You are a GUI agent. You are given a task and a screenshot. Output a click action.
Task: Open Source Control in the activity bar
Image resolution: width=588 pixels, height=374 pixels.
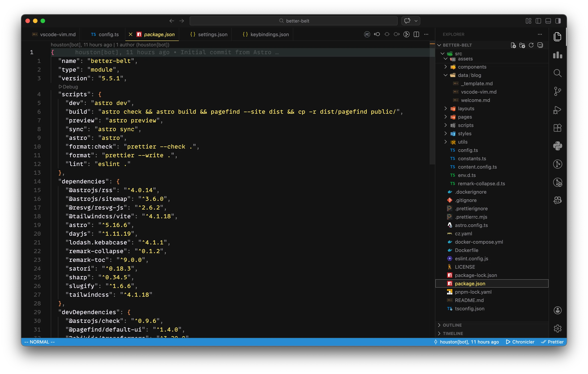[x=557, y=91]
